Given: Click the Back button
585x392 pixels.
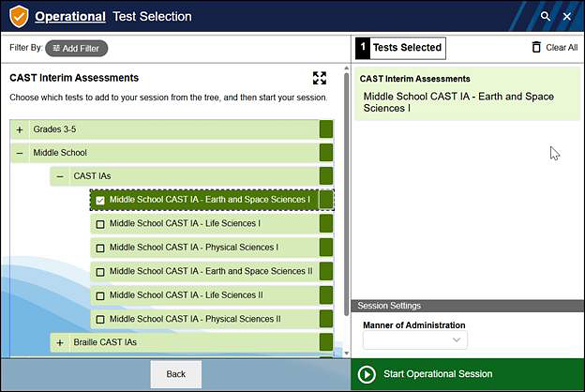Looking at the screenshot, I should (x=175, y=374).
